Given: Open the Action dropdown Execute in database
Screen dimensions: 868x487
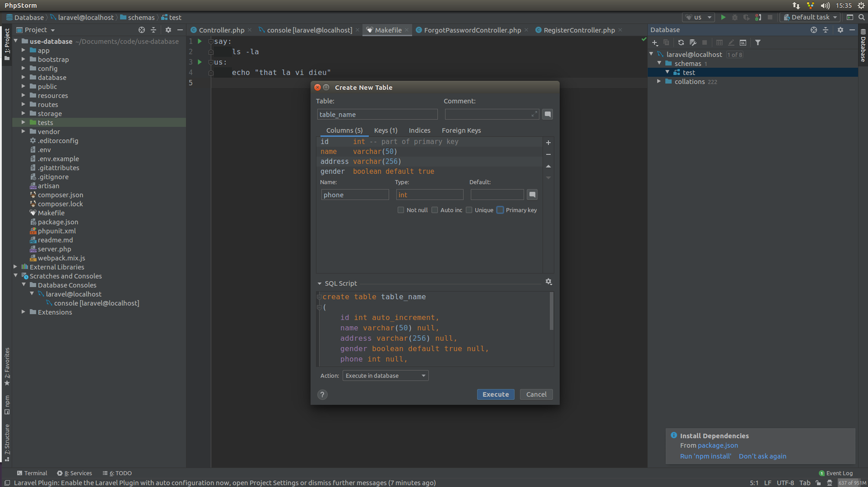Looking at the screenshot, I should (385, 376).
